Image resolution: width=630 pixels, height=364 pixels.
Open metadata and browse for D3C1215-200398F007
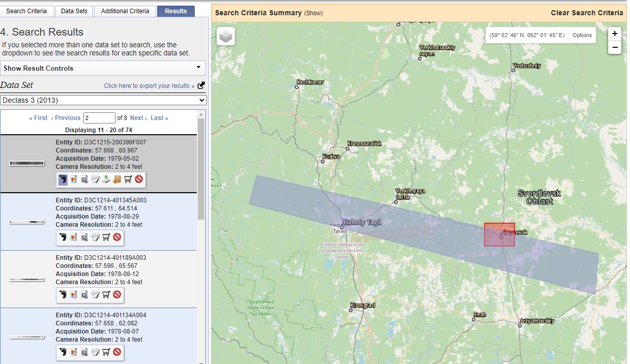click(x=84, y=179)
